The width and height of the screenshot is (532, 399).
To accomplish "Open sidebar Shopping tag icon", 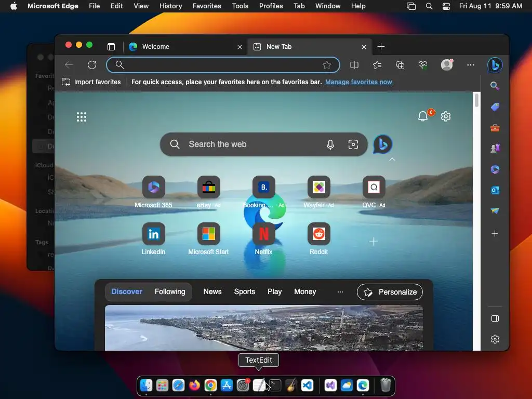I will (x=495, y=107).
